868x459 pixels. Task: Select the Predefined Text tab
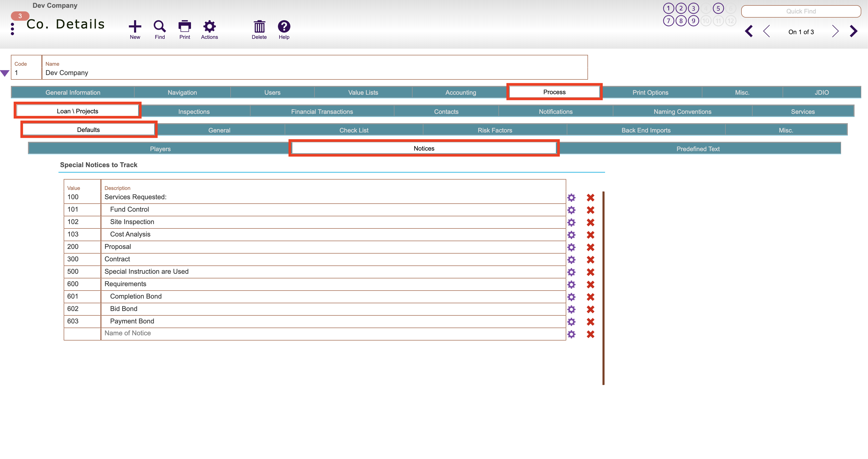point(698,148)
